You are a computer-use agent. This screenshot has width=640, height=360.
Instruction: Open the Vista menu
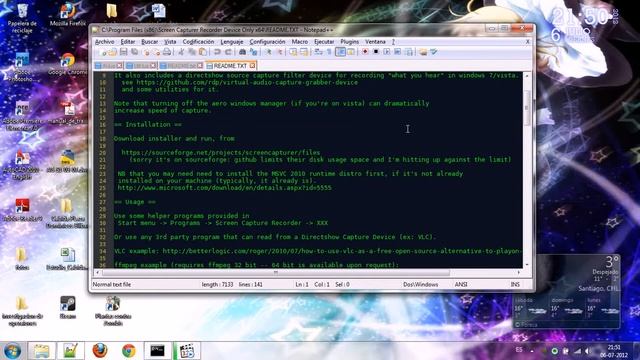[x=170, y=42]
